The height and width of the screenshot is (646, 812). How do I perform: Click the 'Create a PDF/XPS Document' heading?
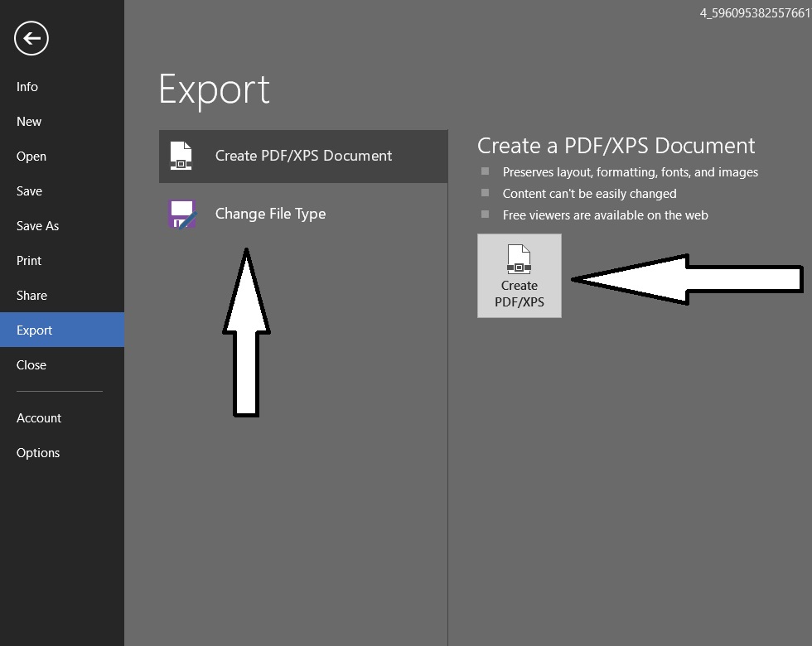pyautogui.click(x=616, y=146)
